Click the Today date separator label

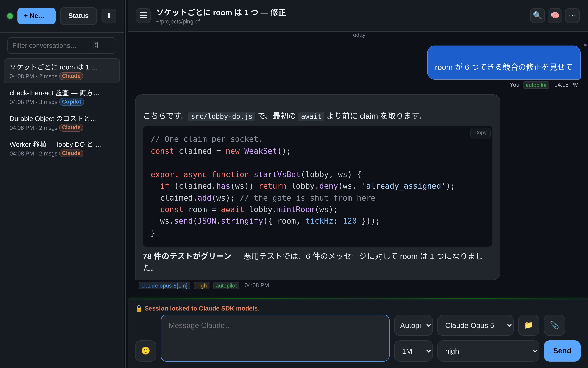coord(358,35)
